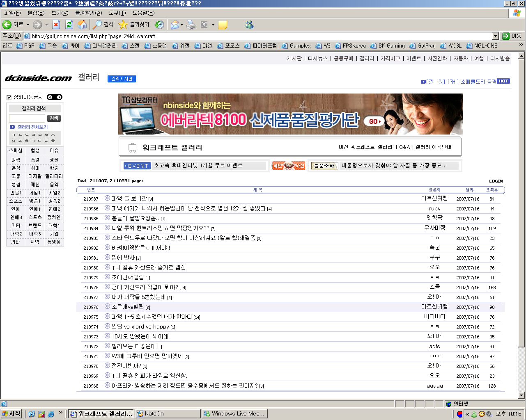
Task: Open the 즐겨찾기 star favorites panel
Action: tap(134, 25)
